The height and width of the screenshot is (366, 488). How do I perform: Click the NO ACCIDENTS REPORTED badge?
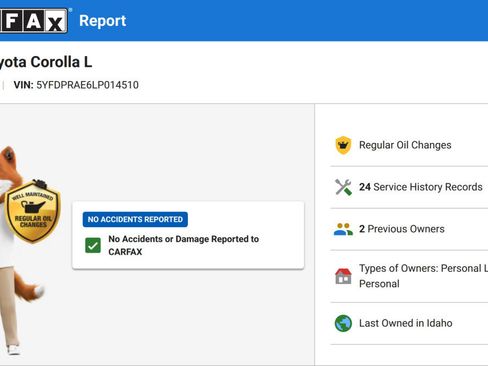coord(135,219)
